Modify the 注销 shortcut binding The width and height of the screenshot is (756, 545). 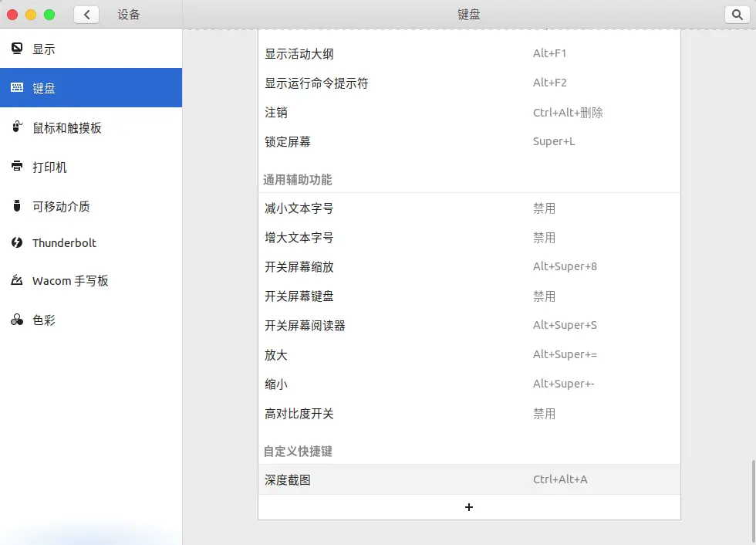pos(469,112)
